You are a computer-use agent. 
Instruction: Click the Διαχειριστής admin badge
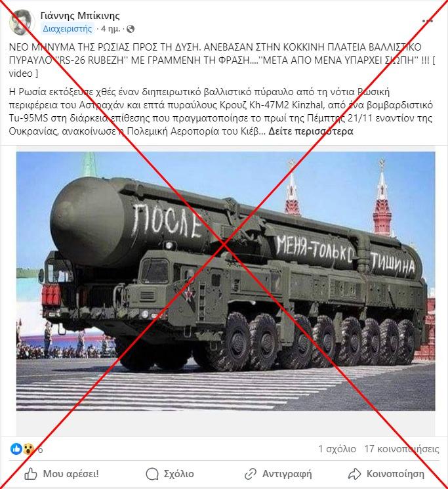[68, 29]
